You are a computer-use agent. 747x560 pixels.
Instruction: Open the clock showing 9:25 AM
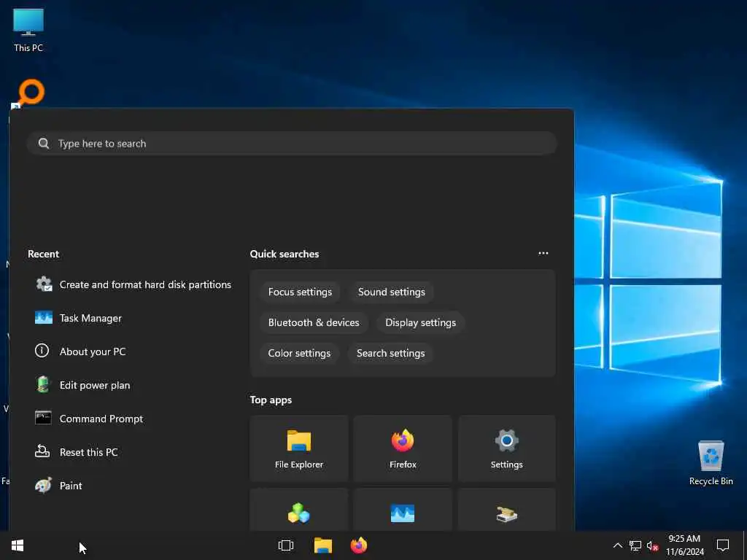(684, 545)
